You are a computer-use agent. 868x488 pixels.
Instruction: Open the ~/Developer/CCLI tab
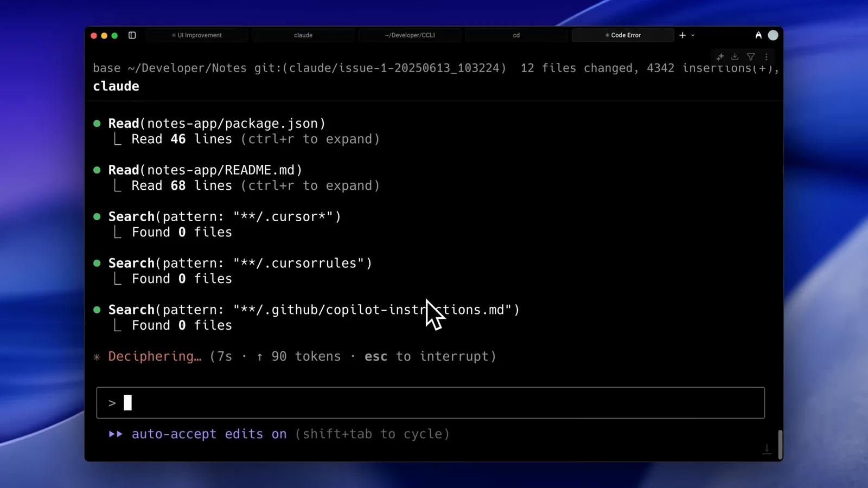coord(410,35)
